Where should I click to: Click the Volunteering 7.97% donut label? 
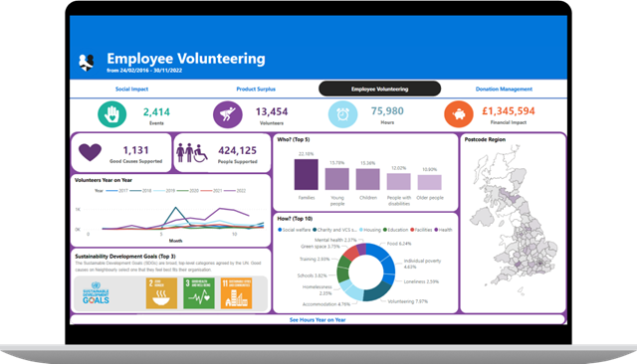click(x=407, y=301)
